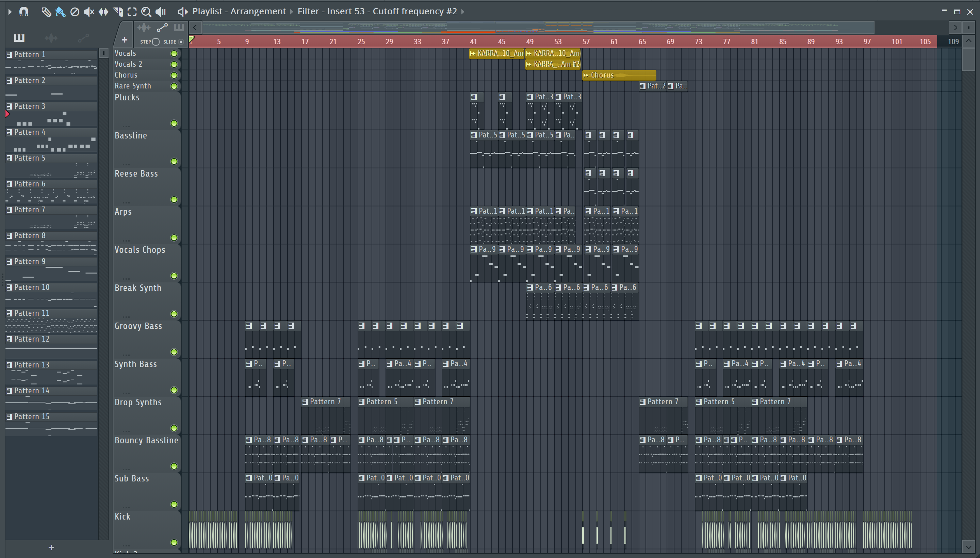980x558 pixels.
Task: Click menu dot beside overview right arrow
Action: point(968,28)
